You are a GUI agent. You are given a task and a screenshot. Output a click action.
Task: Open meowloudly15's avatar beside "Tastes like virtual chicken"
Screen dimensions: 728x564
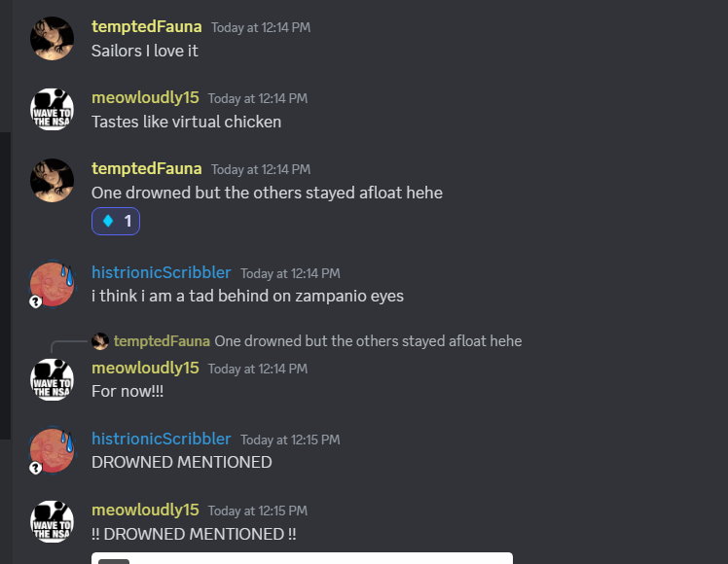[52, 110]
